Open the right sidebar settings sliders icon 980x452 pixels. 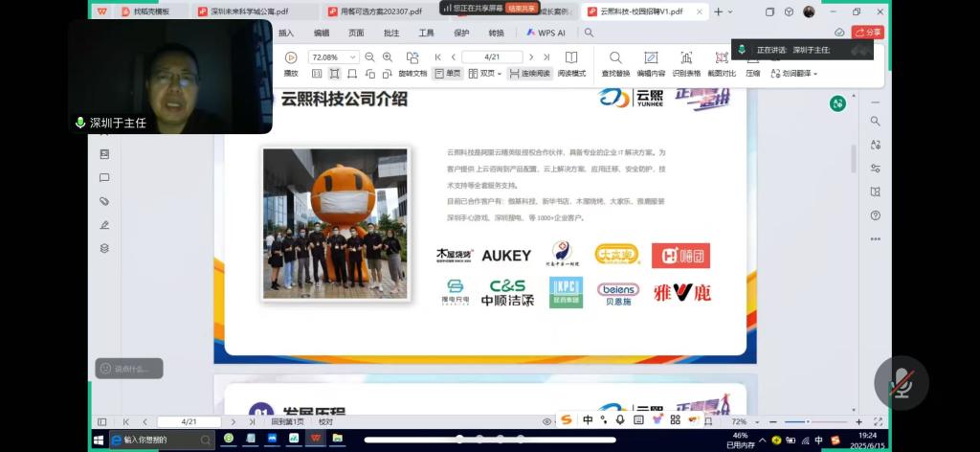tap(875, 169)
